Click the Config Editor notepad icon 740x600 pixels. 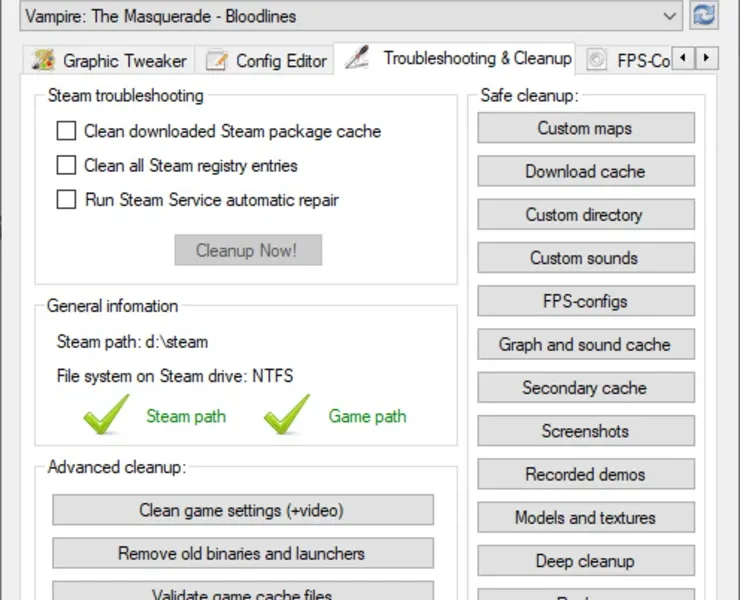[x=217, y=60]
